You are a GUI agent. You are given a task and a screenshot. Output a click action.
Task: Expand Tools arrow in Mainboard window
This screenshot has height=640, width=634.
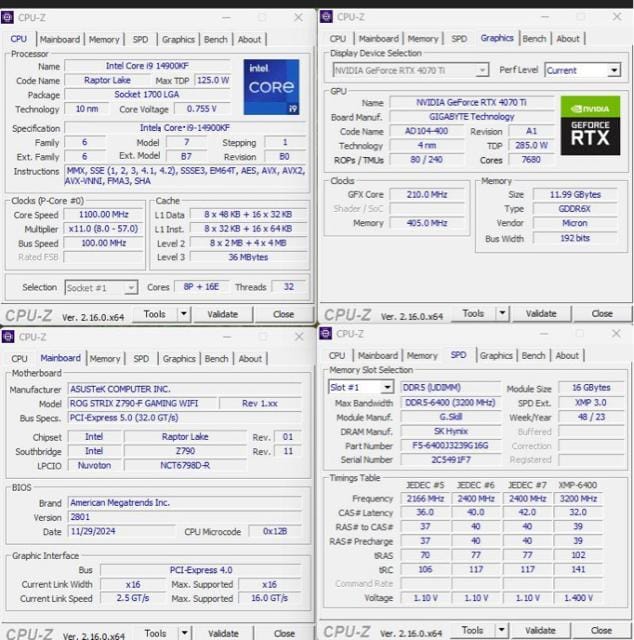coord(185,633)
